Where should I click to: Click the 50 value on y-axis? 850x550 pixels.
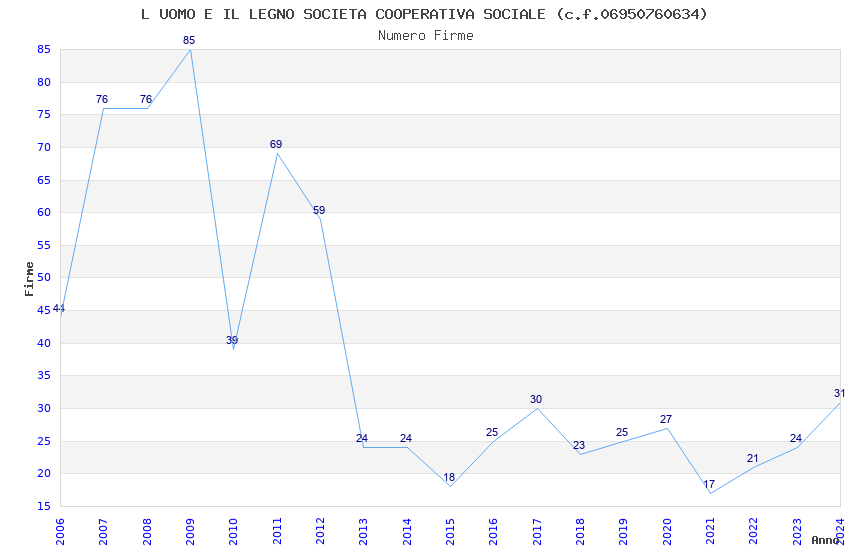[44, 277]
